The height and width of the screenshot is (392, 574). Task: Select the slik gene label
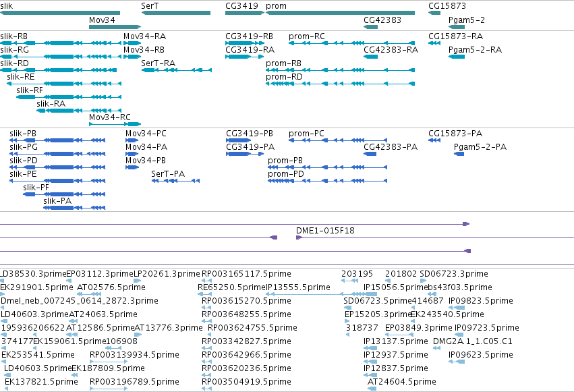point(7,6)
